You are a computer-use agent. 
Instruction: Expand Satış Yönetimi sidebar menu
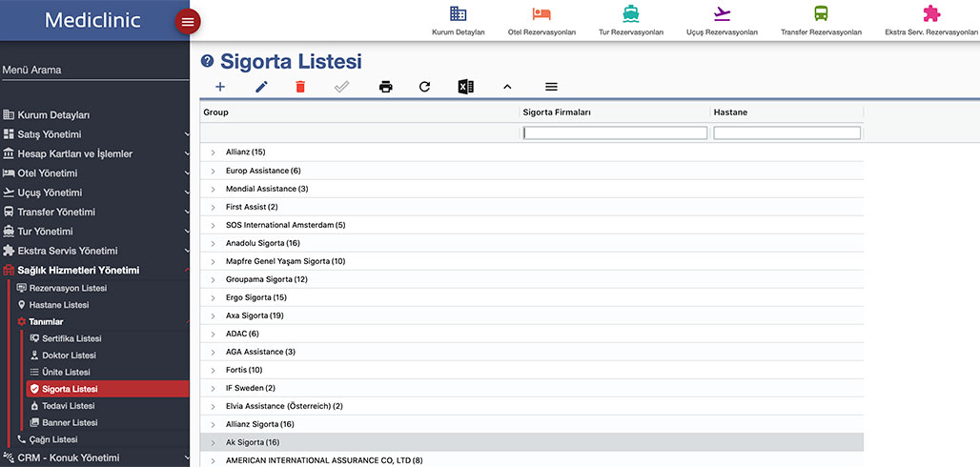click(x=94, y=134)
